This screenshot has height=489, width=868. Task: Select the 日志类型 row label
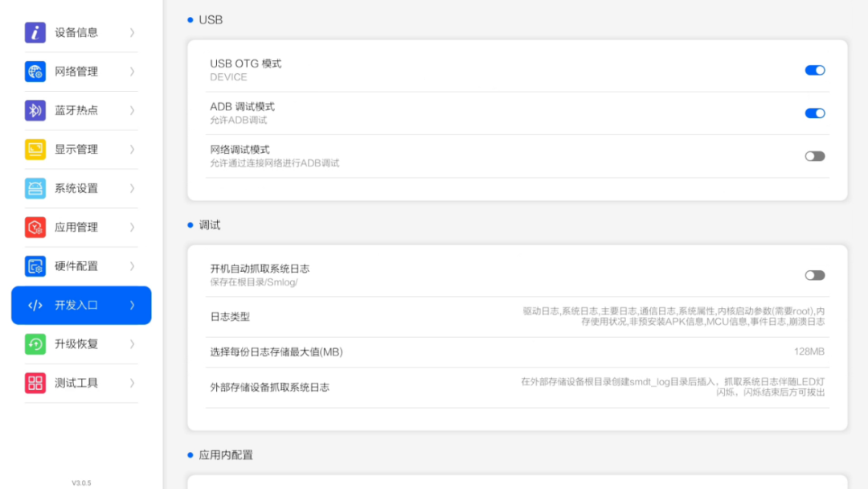click(x=230, y=317)
